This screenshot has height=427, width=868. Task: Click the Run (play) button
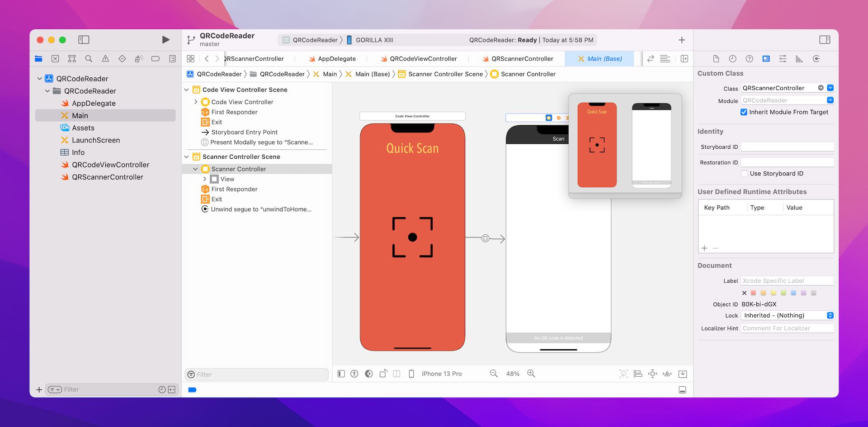click(165, 40)
